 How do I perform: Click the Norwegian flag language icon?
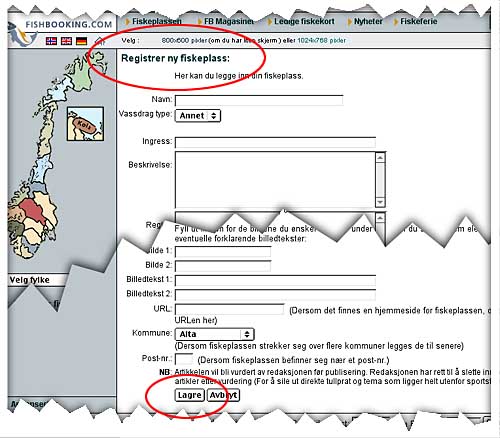51,41
